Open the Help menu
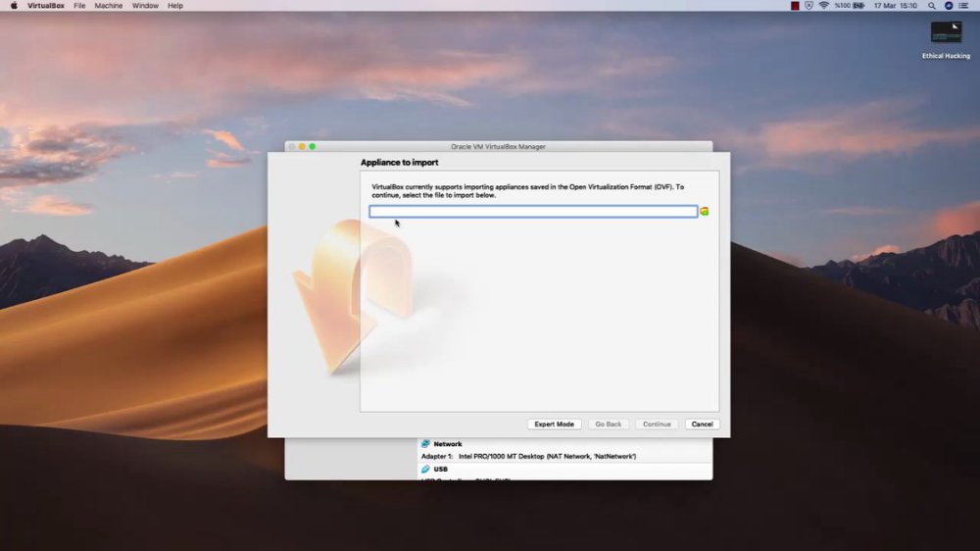980x551 pixels. click(x=175, y=6)
